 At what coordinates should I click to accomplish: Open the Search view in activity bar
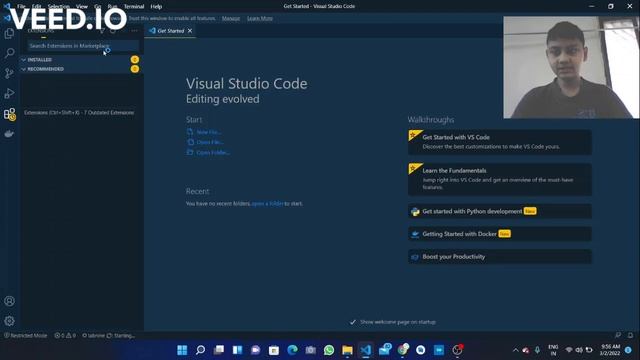(9, 53)
